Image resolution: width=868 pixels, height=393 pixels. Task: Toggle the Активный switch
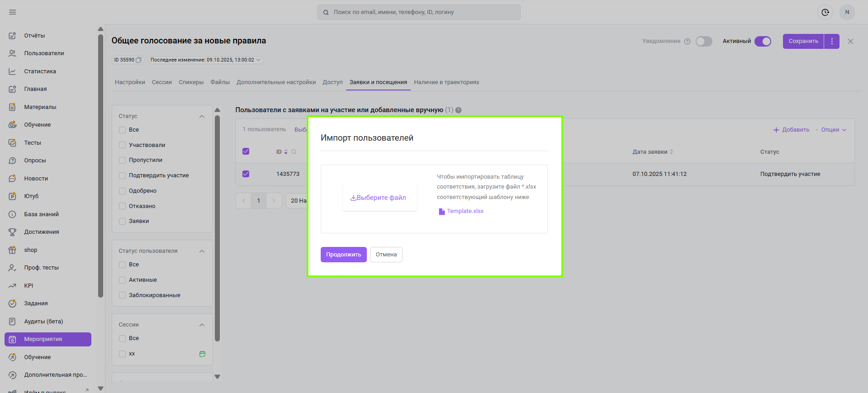point(763,41)
